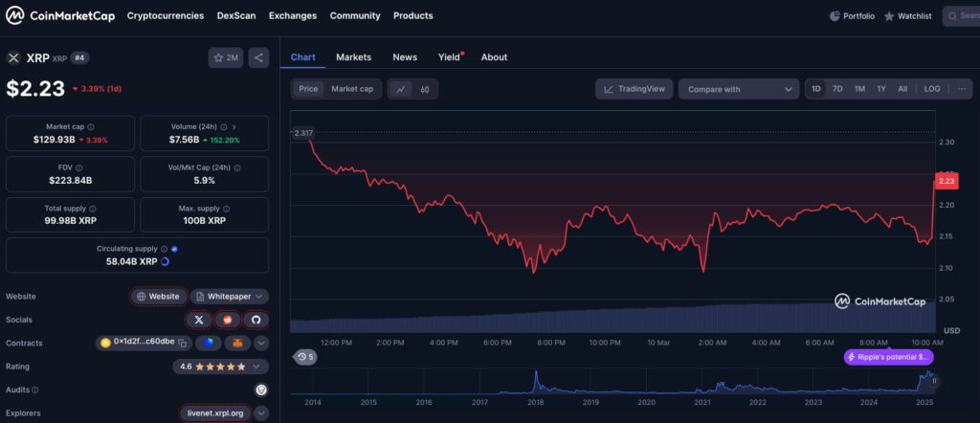Viewport: 980px width, 423px height.
Task: Open the Reddit social link
Action: 228,320
